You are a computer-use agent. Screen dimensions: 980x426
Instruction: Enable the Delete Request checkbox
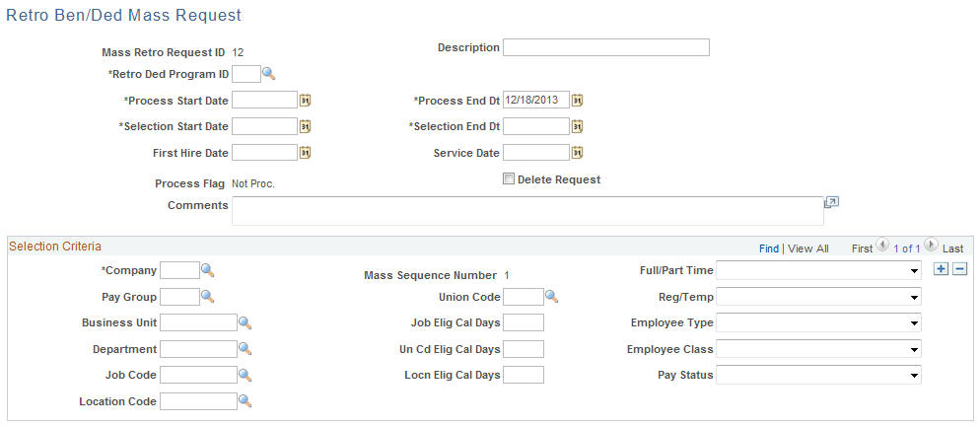(509, 179)
